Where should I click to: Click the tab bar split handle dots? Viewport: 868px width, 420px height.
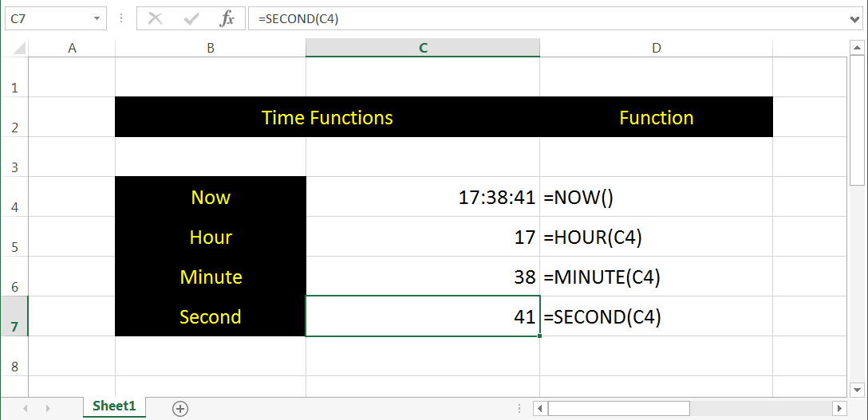pos(519,408)
